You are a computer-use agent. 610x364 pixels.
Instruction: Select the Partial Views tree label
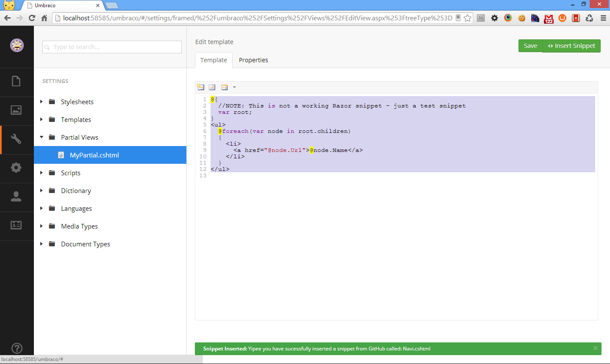pyautogui.click(x=80, y=138)
